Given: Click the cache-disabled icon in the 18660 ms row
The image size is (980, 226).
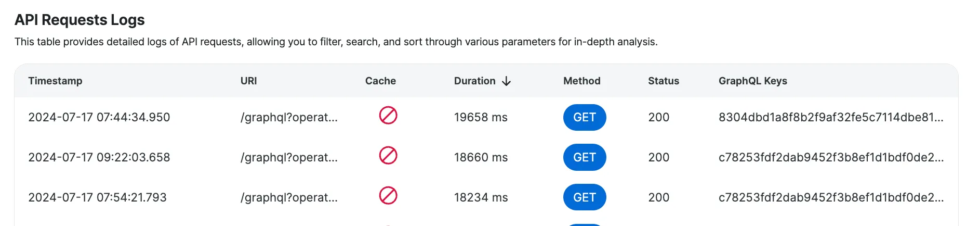Looking at the screenshot, I should click(x=388, y=156).
